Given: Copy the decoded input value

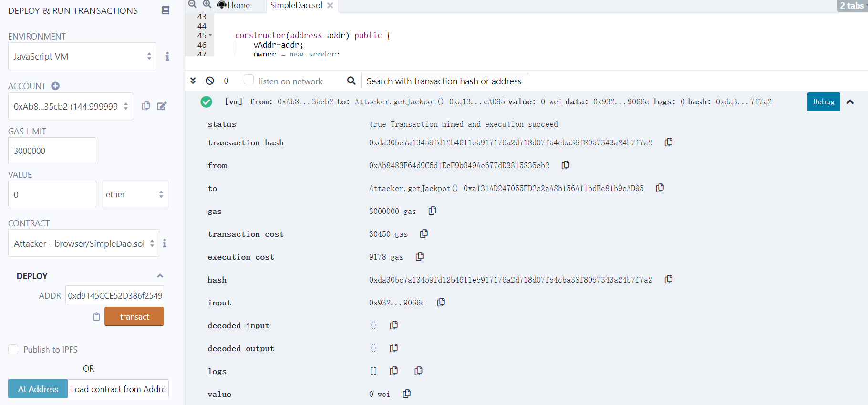Looking at the screenshot, I should 394,325.
